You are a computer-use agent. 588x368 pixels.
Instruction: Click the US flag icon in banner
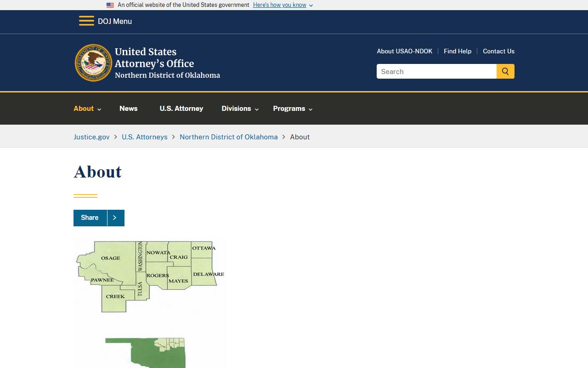tap(110, 5)
